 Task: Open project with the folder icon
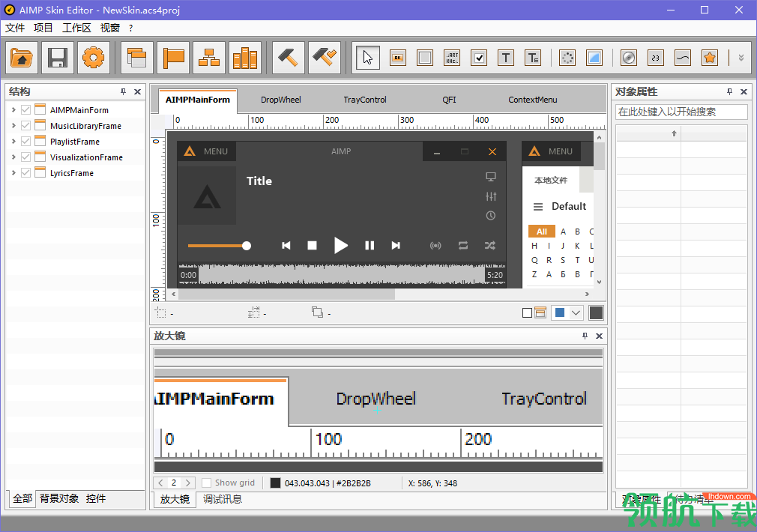point(21,58)
